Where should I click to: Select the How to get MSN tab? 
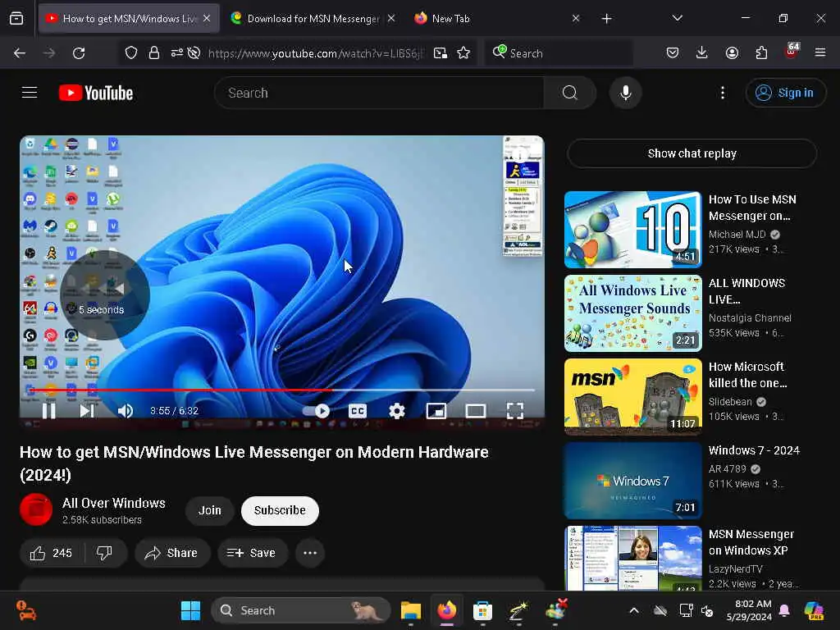(x=129, y=19)
